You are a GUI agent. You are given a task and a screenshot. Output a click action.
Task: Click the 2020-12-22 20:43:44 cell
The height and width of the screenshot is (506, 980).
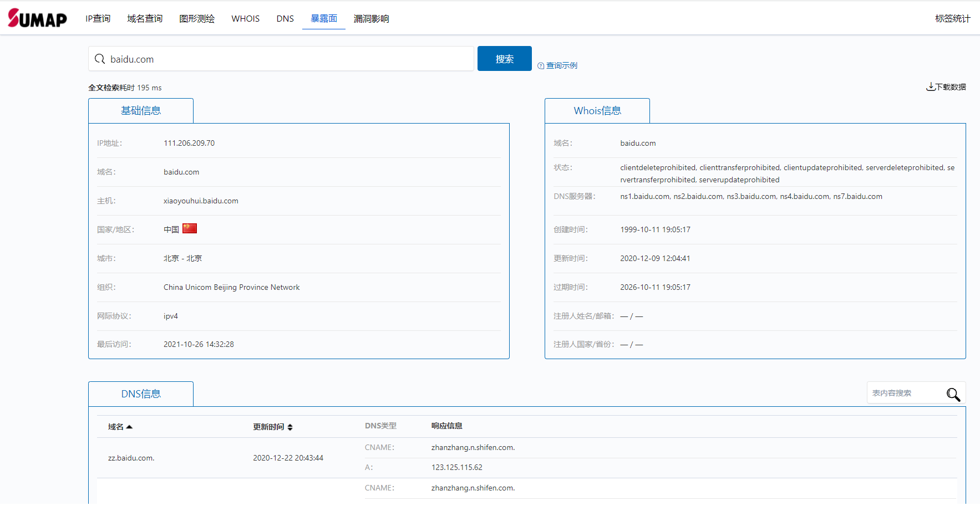(x=288, y=458)
